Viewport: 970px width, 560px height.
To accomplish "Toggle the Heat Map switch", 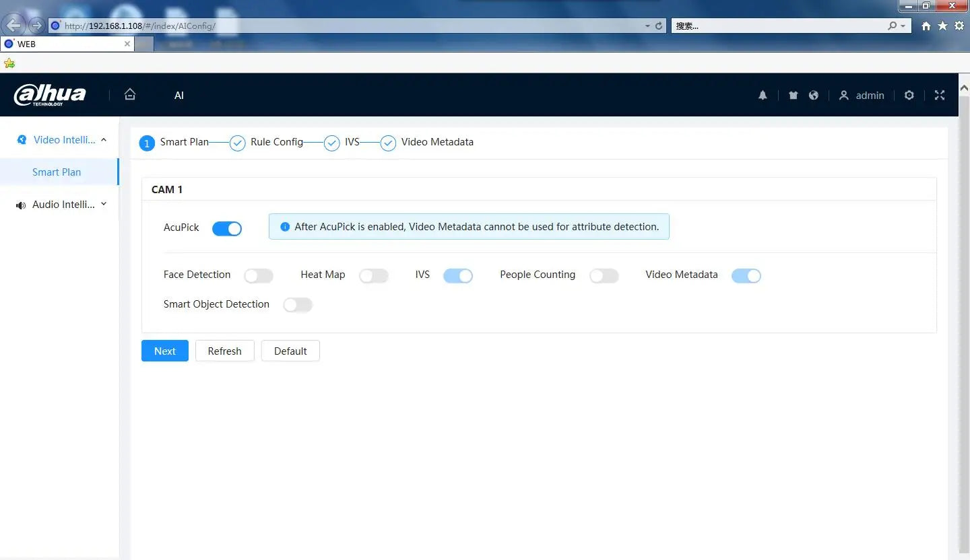I will [x=374, y=276].
